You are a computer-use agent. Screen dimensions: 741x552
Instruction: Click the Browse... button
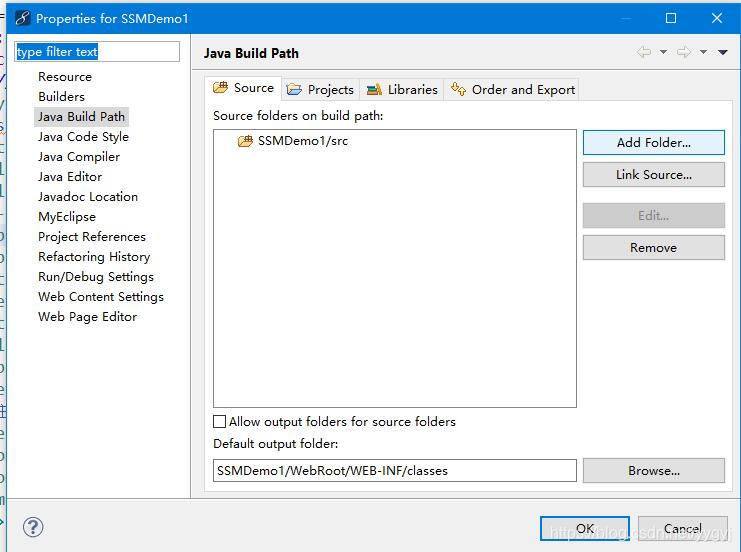point(654,471)
